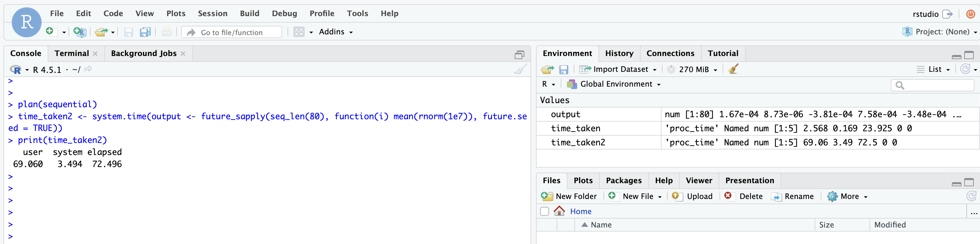Select the output variable row
980x244 pixels.
[x=757, y=114]
